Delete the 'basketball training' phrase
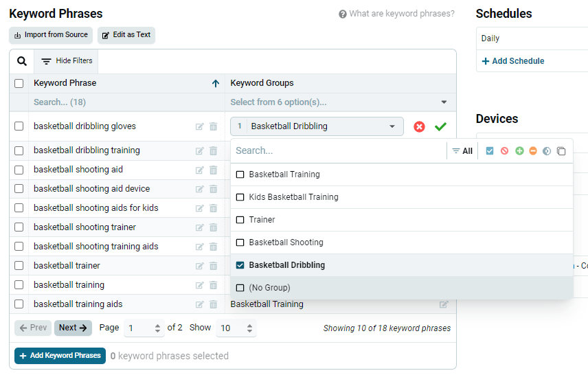 tap(214, 285)
